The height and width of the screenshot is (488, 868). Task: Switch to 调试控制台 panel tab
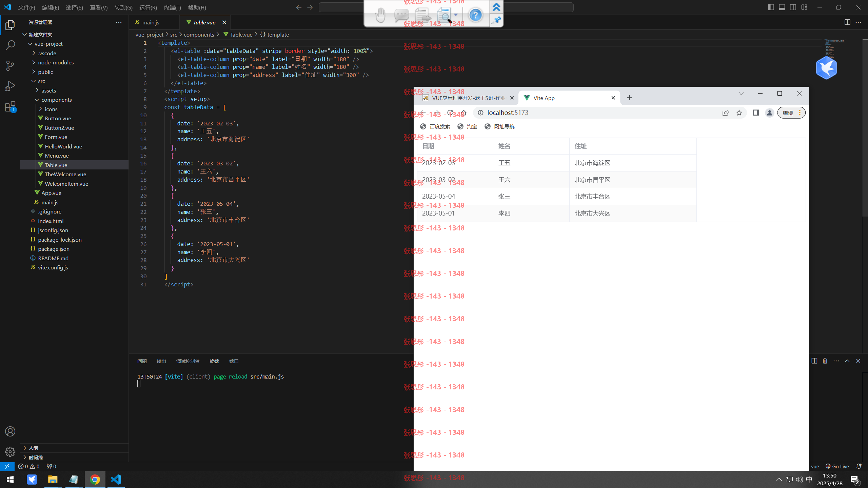(188, 361)
